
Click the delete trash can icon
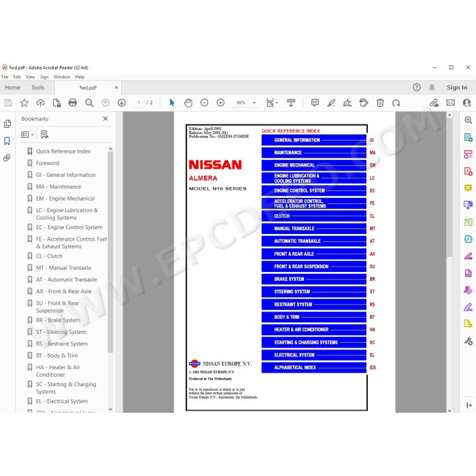point(380,103)
